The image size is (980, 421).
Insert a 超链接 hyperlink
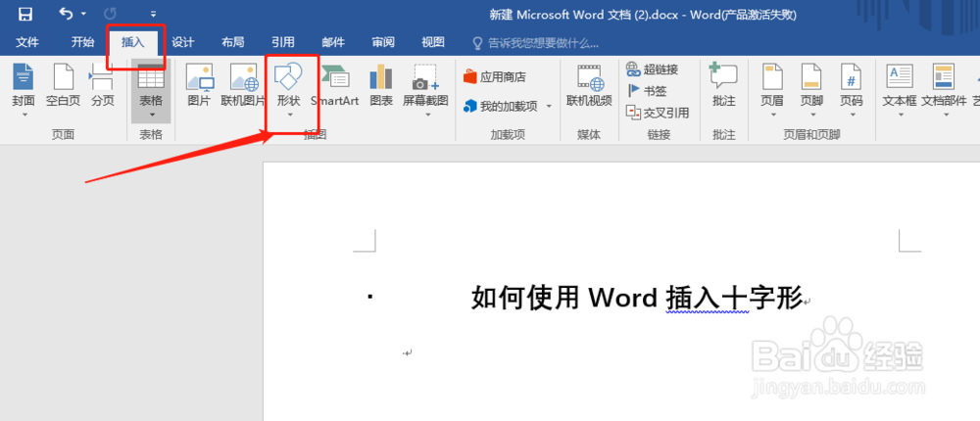pos(653,70)
